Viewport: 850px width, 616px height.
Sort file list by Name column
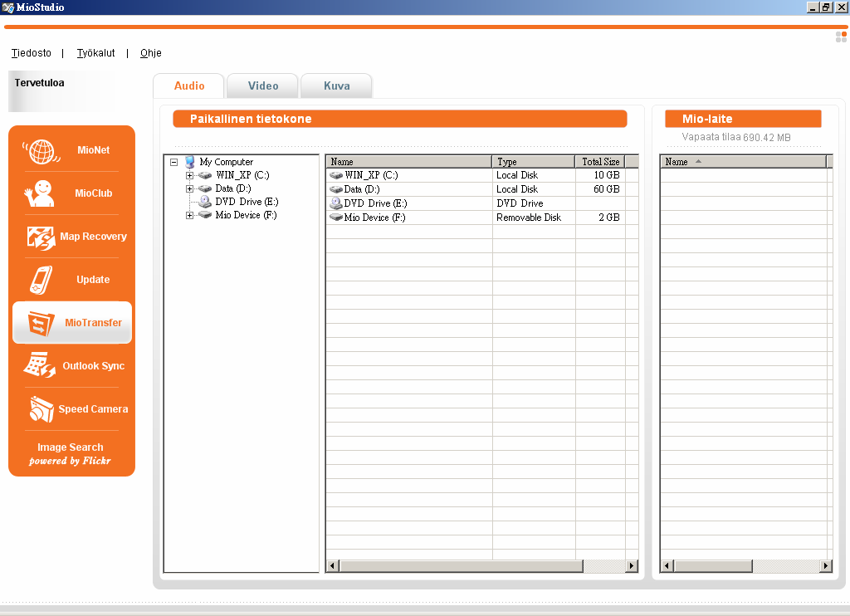[408, 162]
